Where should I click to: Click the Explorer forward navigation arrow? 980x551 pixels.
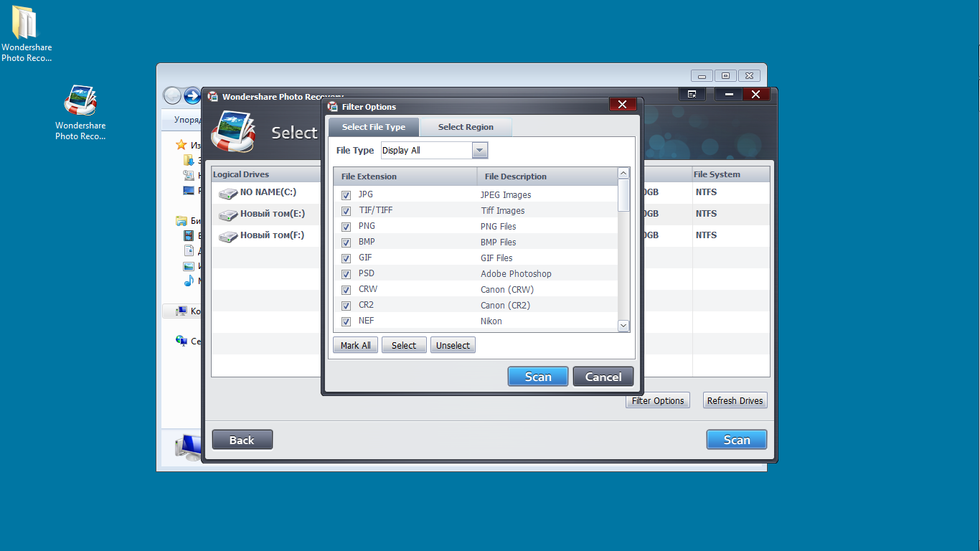(192, 95)
